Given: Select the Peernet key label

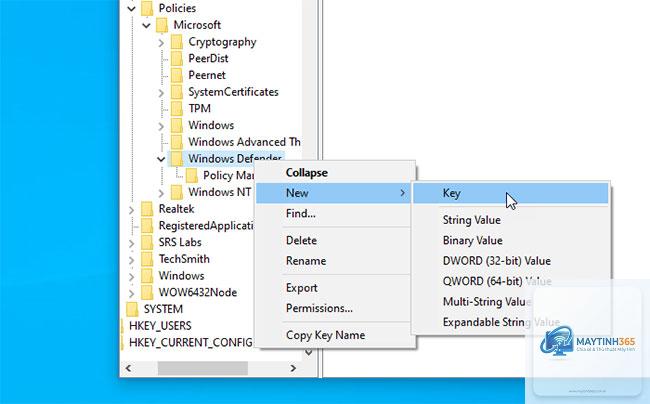Looking at the screenshot, I should (207, 75).
